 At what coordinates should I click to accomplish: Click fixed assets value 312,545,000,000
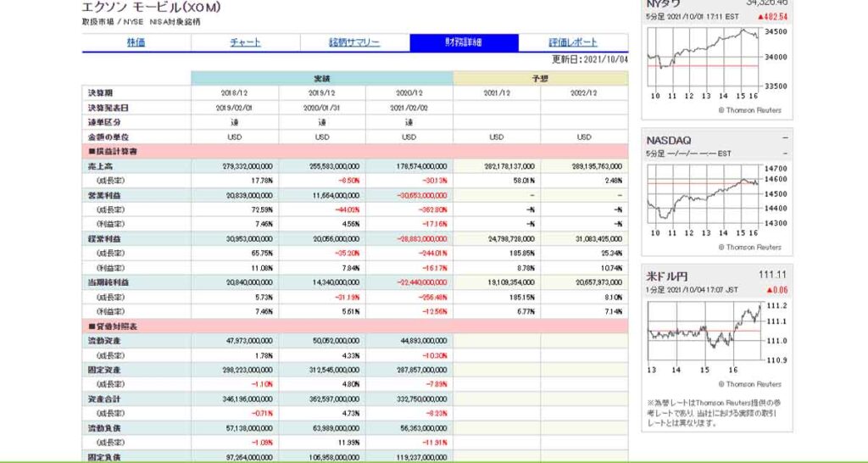333,370
